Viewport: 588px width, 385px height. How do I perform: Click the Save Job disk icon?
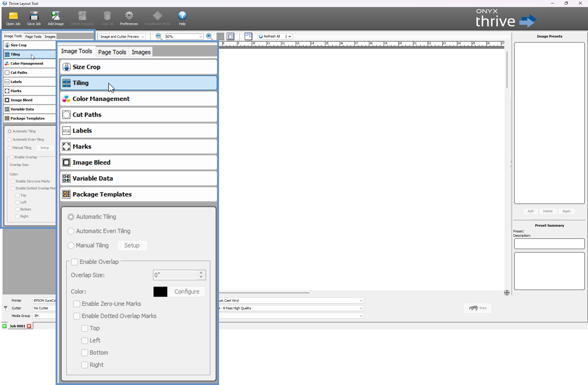[x=34, y=16]
